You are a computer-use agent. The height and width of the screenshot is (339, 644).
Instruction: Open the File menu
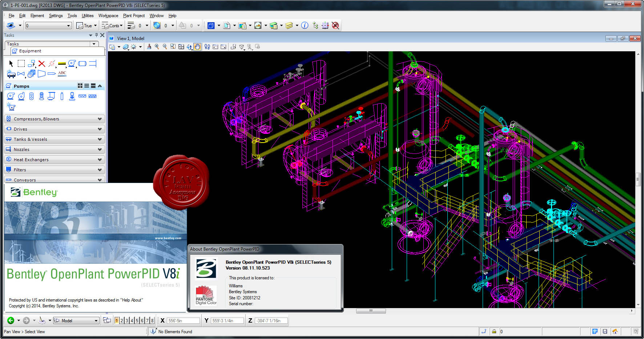point(11,16)
